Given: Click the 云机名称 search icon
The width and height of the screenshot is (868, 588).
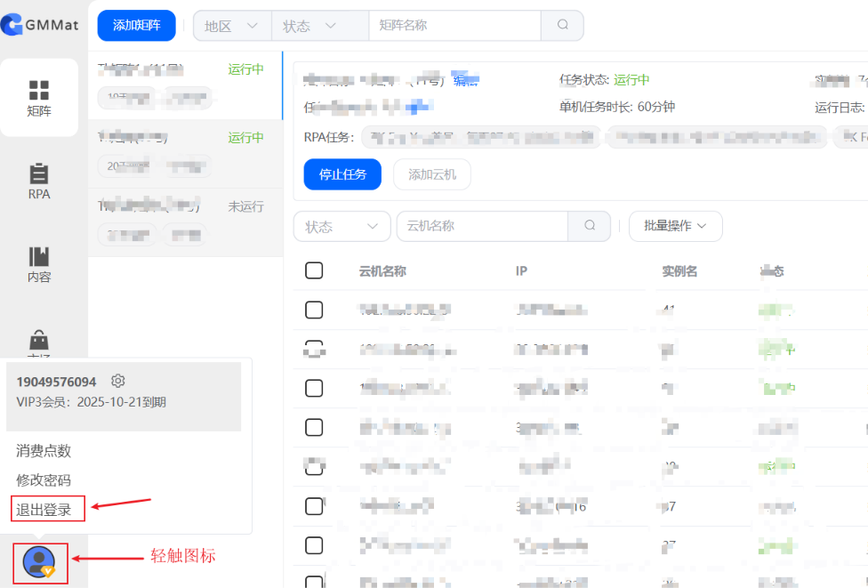Looking at the screenshot, I should (590, 226).
